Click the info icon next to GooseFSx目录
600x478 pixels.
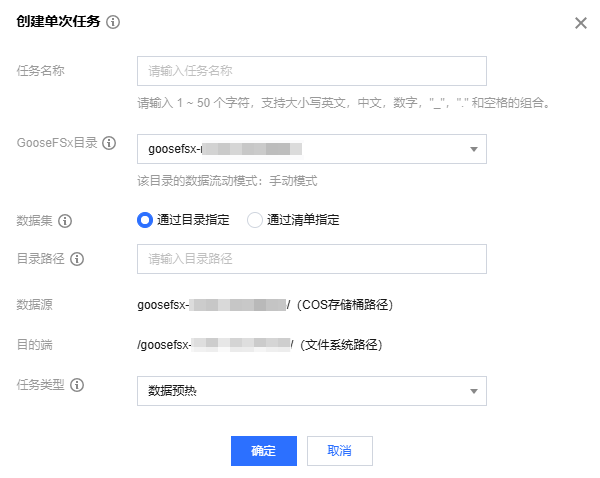(x=110, y=143)
